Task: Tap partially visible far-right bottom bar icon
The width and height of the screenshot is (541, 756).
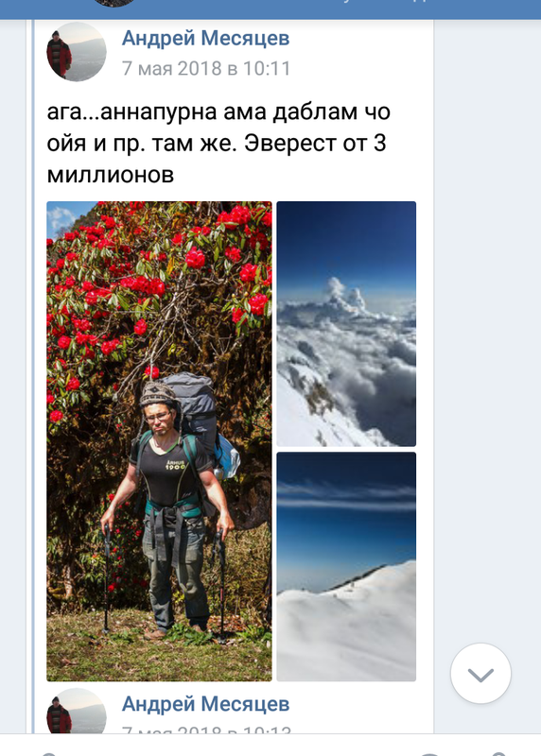Action: pos(498,753)
